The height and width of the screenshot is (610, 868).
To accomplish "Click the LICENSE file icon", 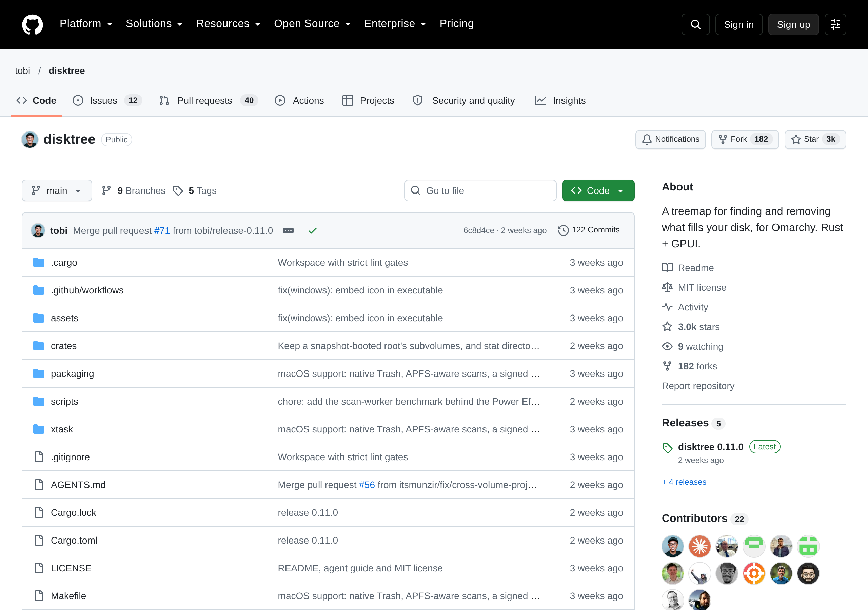I will click(39, 568).
